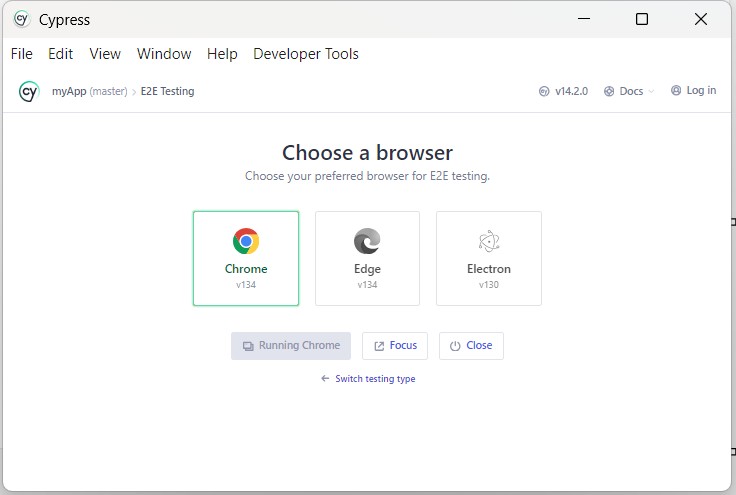Click the Log in user icon
This screenshot has width=736, height=495.
point(676,91)
